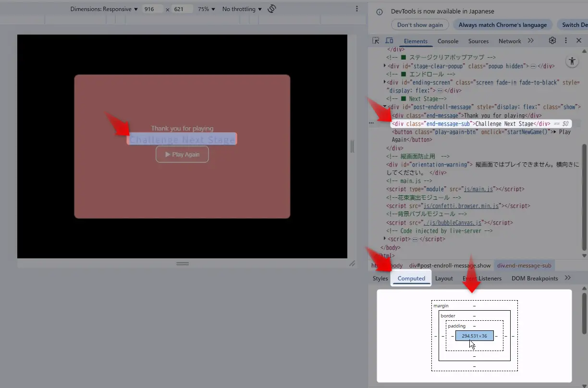Viewport: 588px width, 388px height.
Task: Click the viewport width input field
Action: pos(153,9)
